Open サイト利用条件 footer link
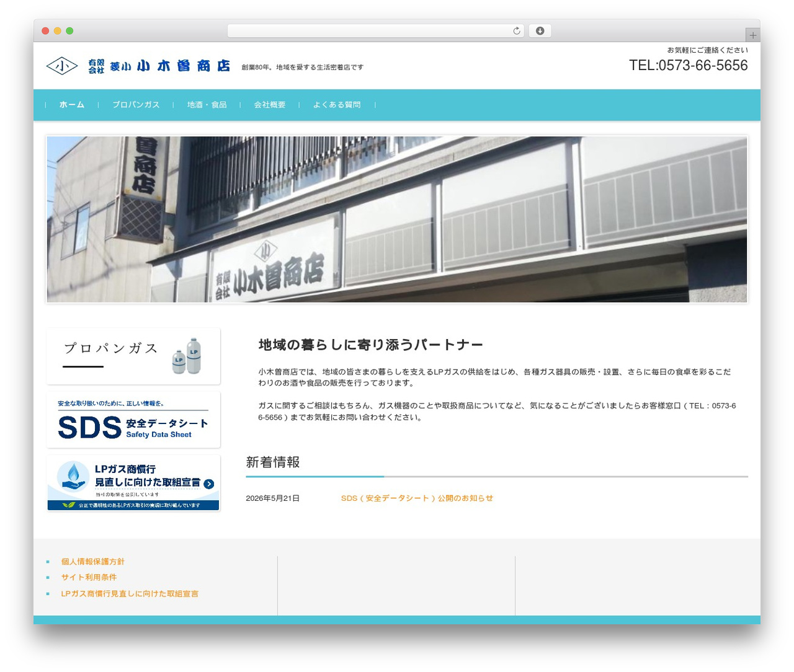 pyautogui.click(x=89, y=577)
